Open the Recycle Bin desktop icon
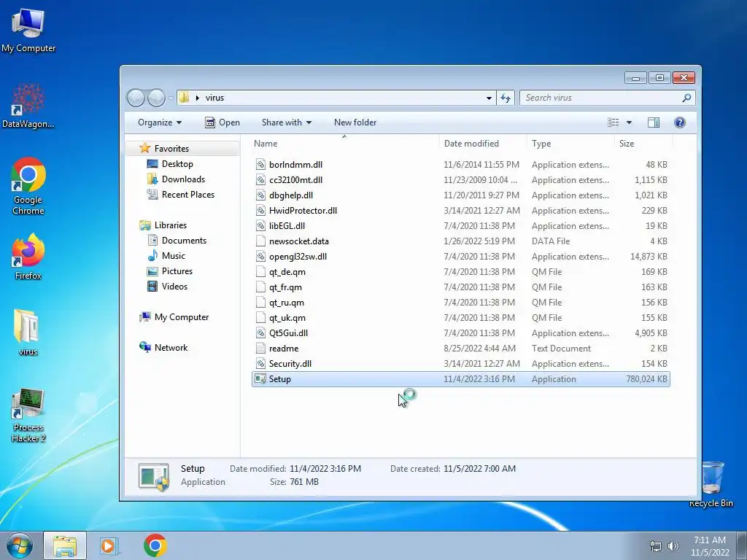Viewport: 747px width, 560px height. [x=711, y=484]
